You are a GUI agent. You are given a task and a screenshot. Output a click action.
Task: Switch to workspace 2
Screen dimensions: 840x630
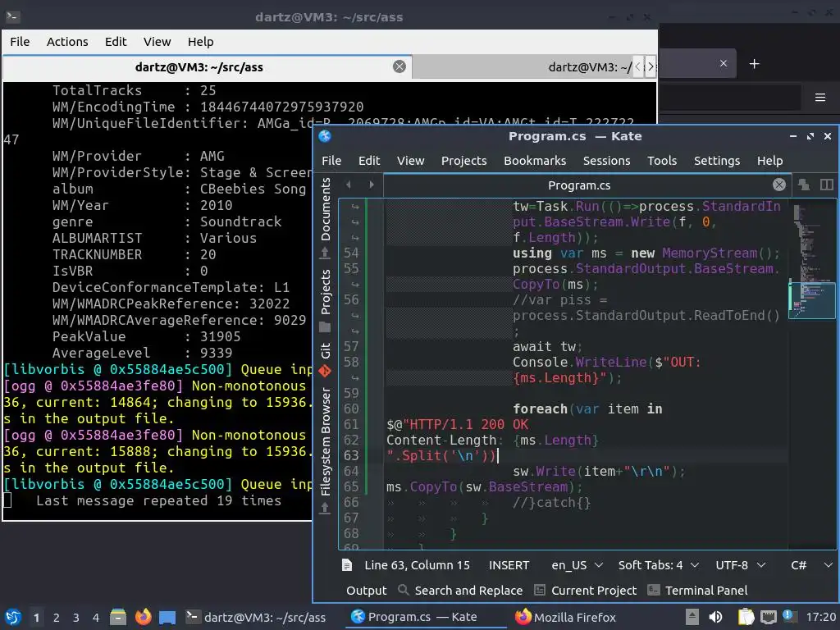point(56,618)
